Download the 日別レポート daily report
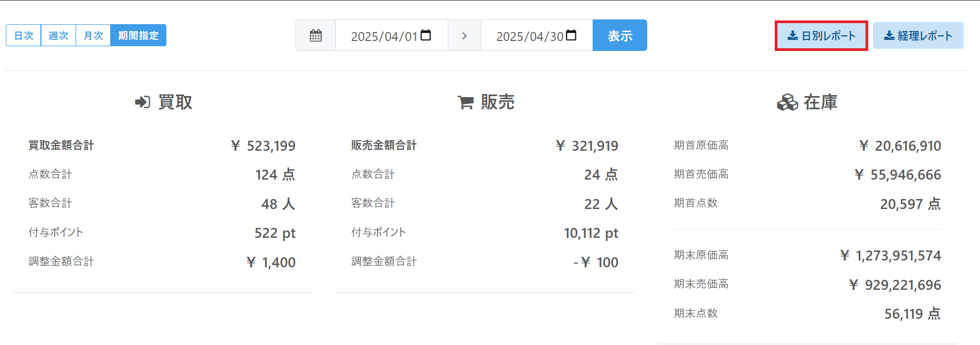The image size is (980, 345). coord(821,36)
